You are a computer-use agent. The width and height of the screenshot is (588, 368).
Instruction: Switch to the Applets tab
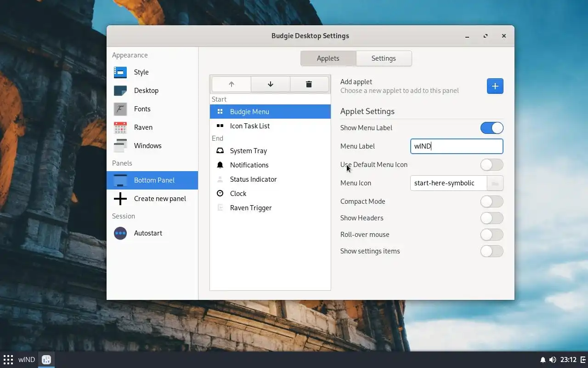coord(328,58)
